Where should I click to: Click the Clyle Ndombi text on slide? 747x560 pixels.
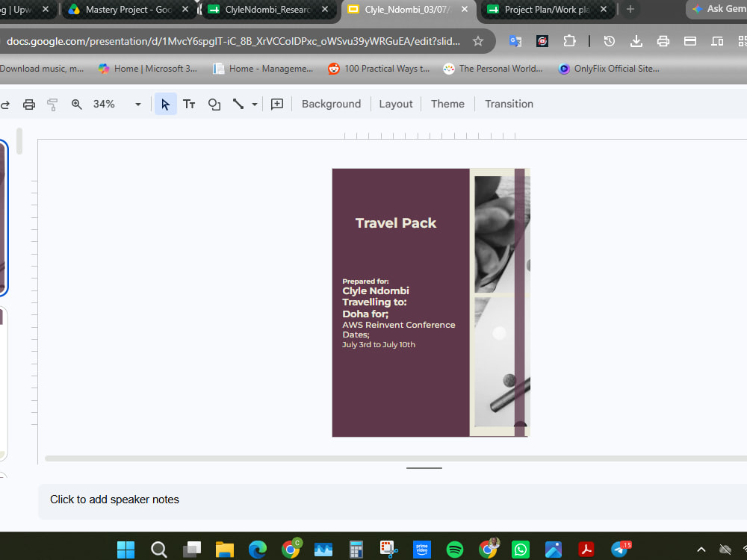tap(376, 290)
